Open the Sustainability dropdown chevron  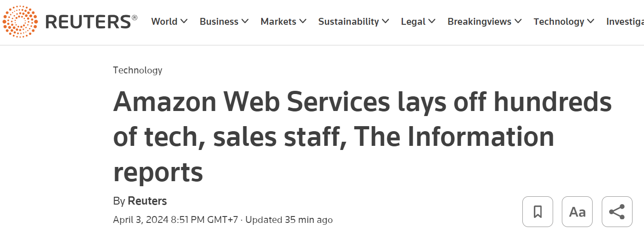point(386,22)
